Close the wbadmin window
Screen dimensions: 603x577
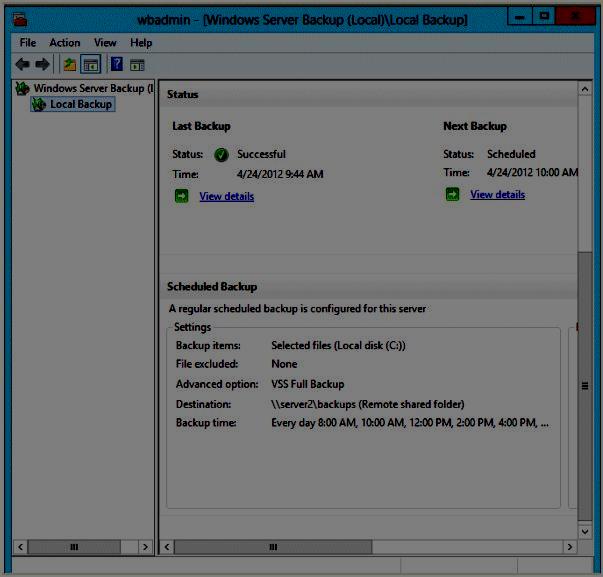tap(575, 17)
